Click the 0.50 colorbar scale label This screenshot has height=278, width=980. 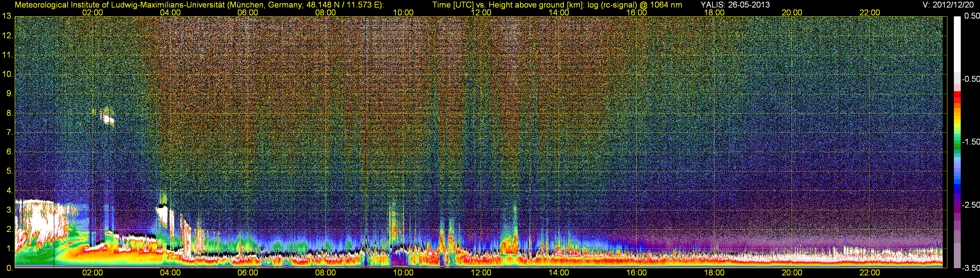tap(972, 16)
